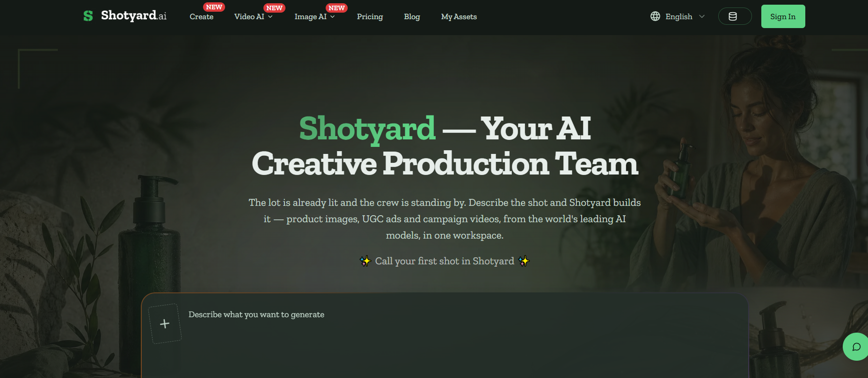Go to the Pricing page
Viewport: 868px width, 378px height.
click(x=370, y=17)
